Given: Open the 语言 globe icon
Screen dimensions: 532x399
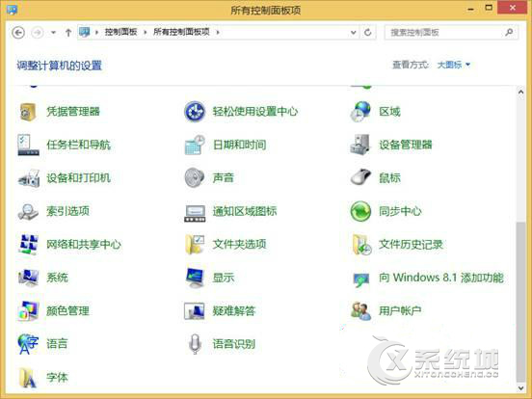Looking at the screenshot, I should click(28, 344).
